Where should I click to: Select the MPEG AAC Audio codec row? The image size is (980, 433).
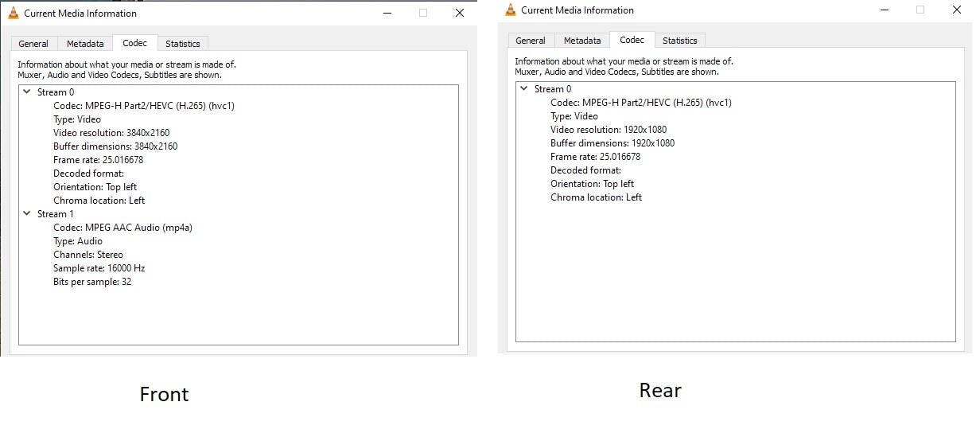point(122,228)
